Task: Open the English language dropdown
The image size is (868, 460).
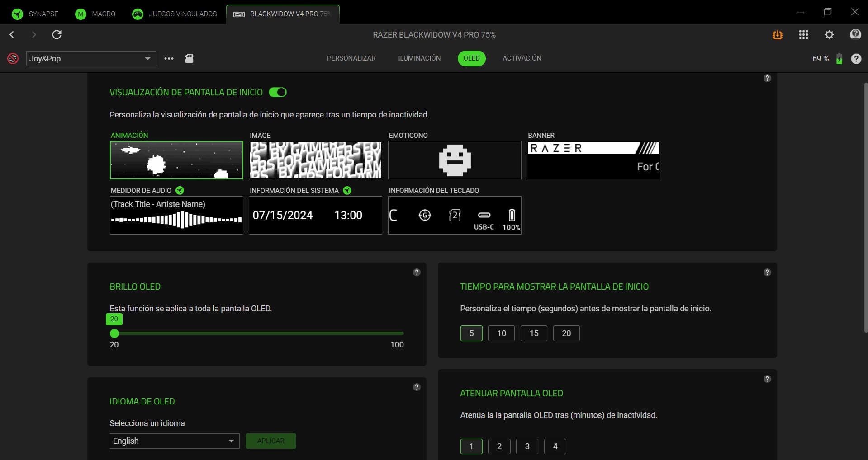Action: 175,441
